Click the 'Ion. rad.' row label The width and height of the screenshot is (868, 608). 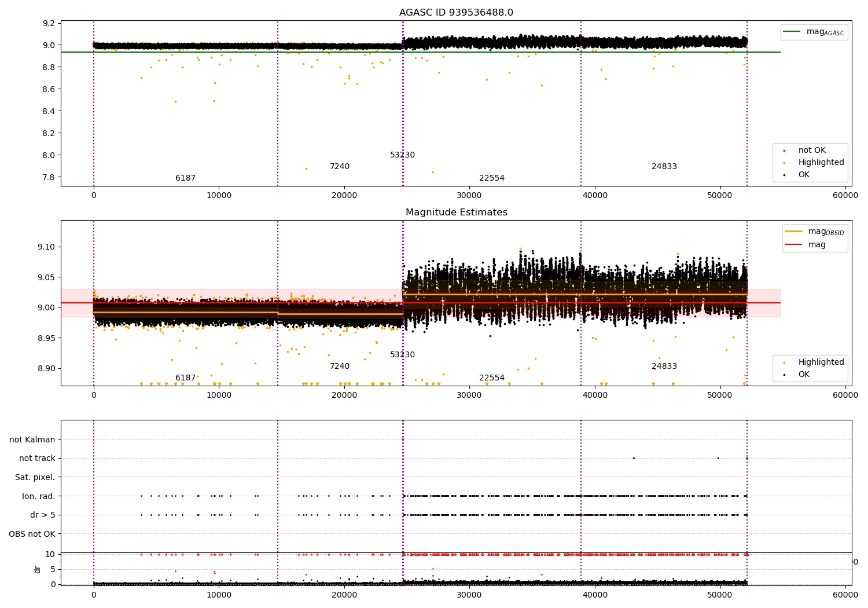pyautogui.click(x=39, y=496)
